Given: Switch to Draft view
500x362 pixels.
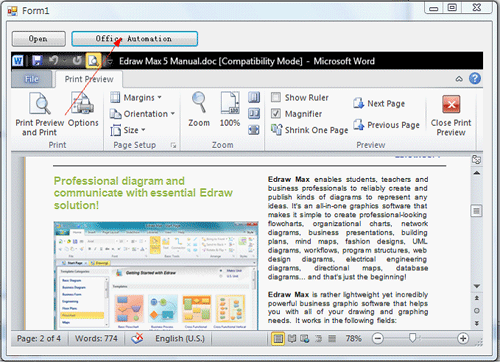Looking at the screenshot, I should pyautogui.click(x=332, y=339).
